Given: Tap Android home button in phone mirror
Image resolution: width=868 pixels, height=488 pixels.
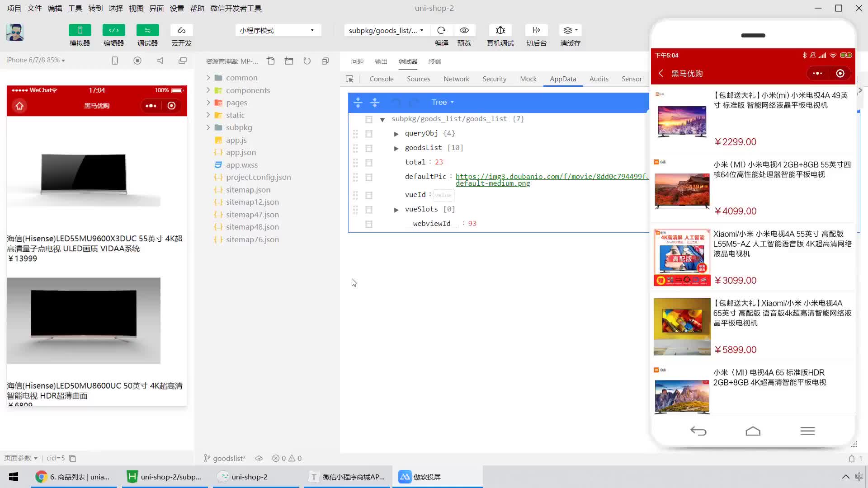Looking at the screenshot, I should tap(753, 431).
